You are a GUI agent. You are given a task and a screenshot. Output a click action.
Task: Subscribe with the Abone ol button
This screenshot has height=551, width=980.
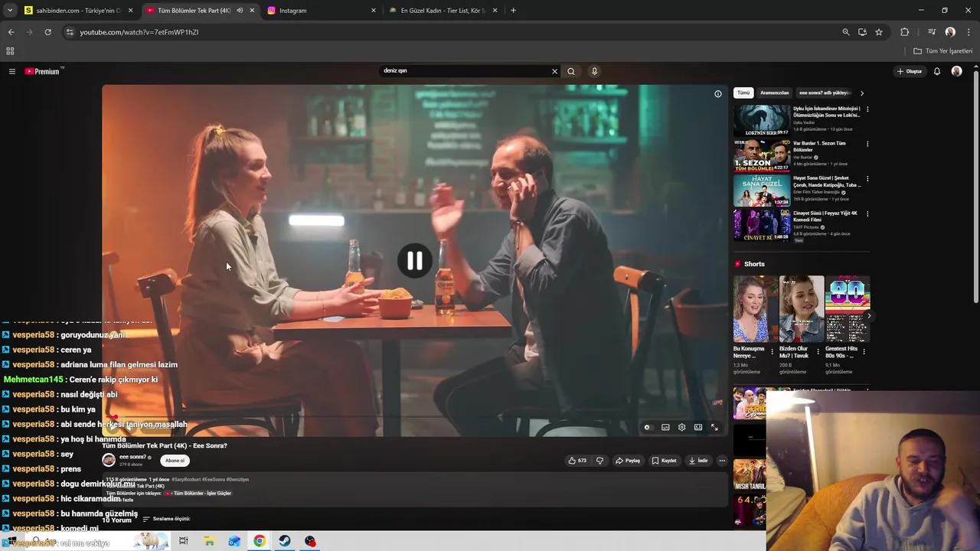(175, 461)
